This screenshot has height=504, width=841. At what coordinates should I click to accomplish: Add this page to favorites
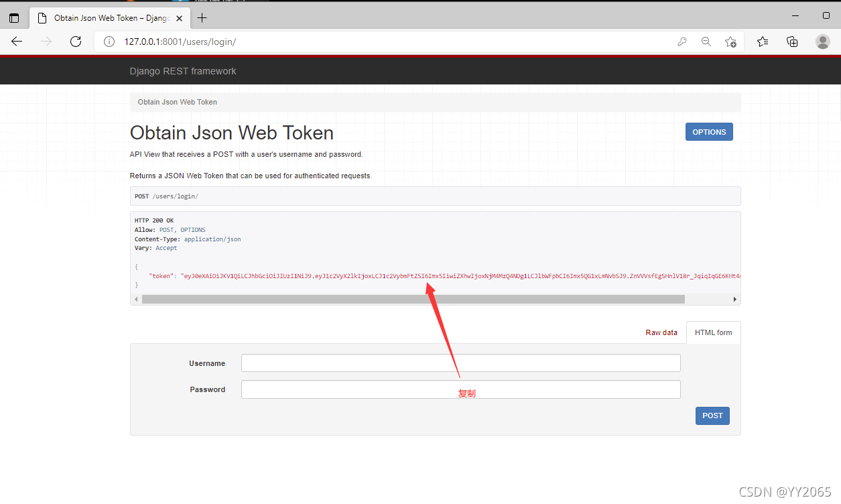(x=731, y=42)
